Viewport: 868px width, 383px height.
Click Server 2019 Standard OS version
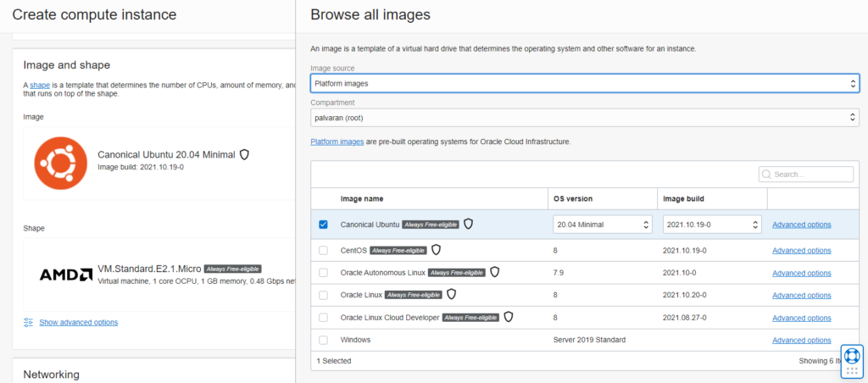point(589,340)
